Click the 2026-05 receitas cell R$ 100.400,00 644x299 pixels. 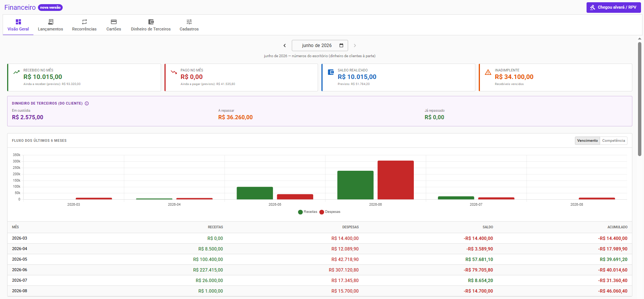click(208, 260)
